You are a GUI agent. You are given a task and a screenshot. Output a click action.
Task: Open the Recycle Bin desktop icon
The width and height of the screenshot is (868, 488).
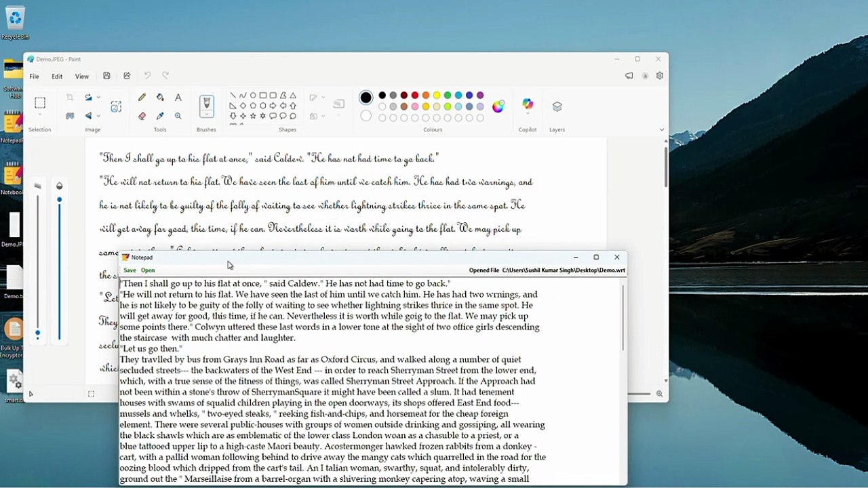(x=14, y=23)
